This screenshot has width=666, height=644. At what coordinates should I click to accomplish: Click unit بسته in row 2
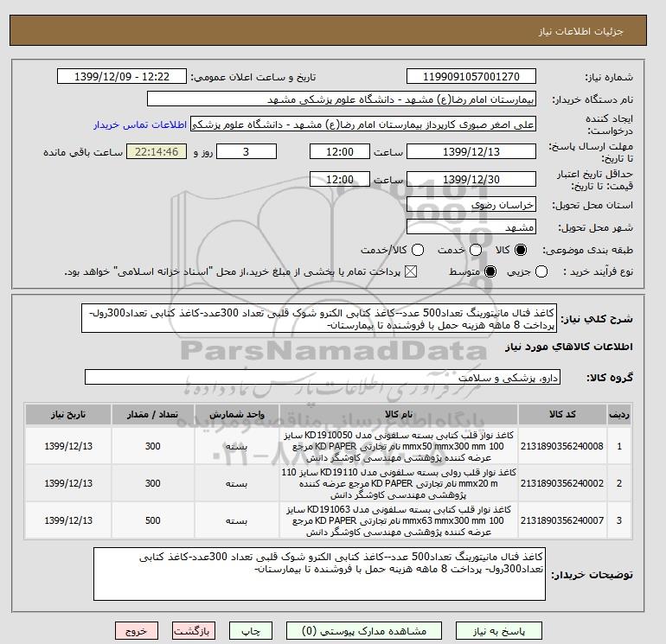coord(237,483)
